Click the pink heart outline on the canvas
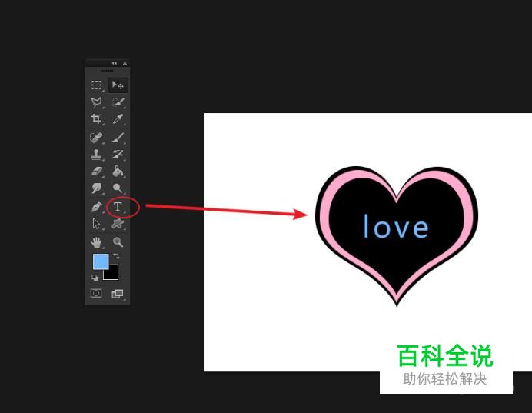The width and height of the screenshot is (532, 413). (x=324, y=217)
